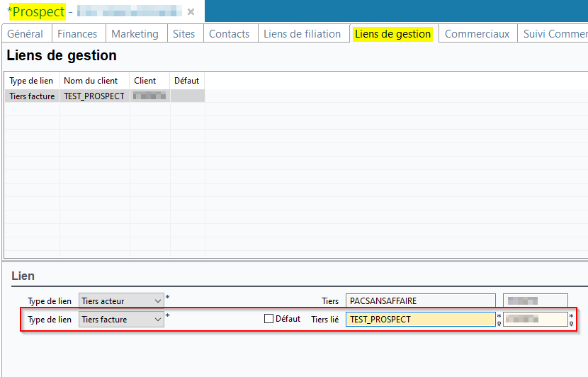
Task: Sort by Type de lien column header
Action: tap(31, 81)
